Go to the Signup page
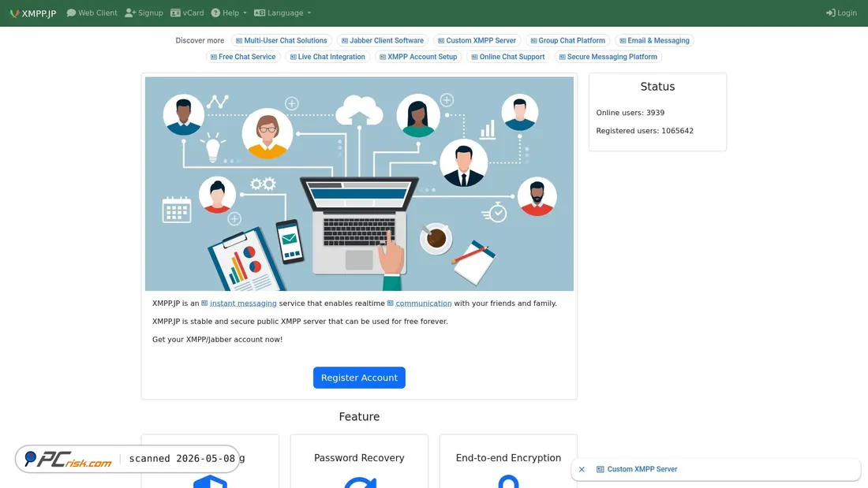 pos(144,13)
